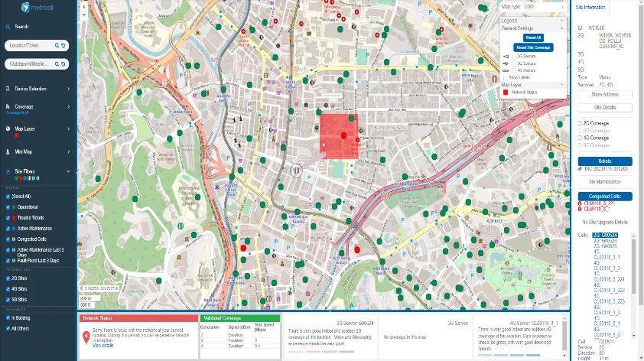Viewport: 644px width, 361px height.
Task: Click the location pin icon in Network Status
Action: click(86, 337)
